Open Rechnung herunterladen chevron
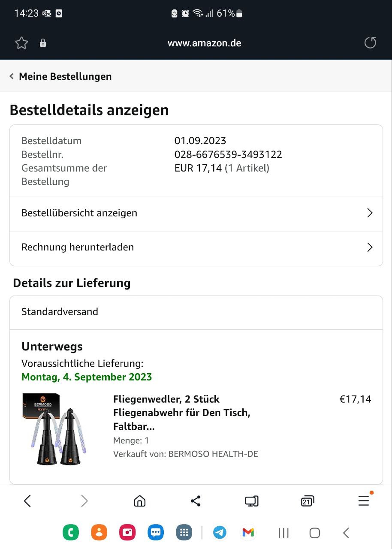Viewport: 392px width, 549px height. coord(370,247)
